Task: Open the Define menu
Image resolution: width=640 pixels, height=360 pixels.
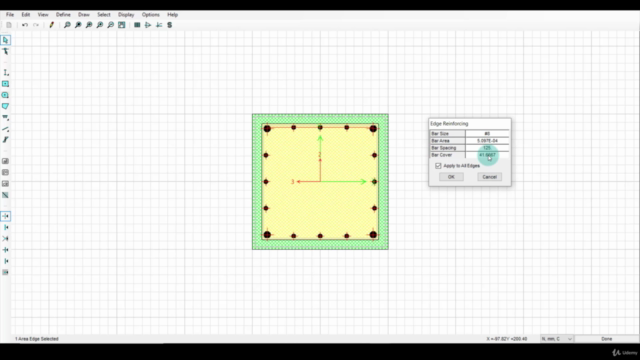Action: click(x=63, y=15)
